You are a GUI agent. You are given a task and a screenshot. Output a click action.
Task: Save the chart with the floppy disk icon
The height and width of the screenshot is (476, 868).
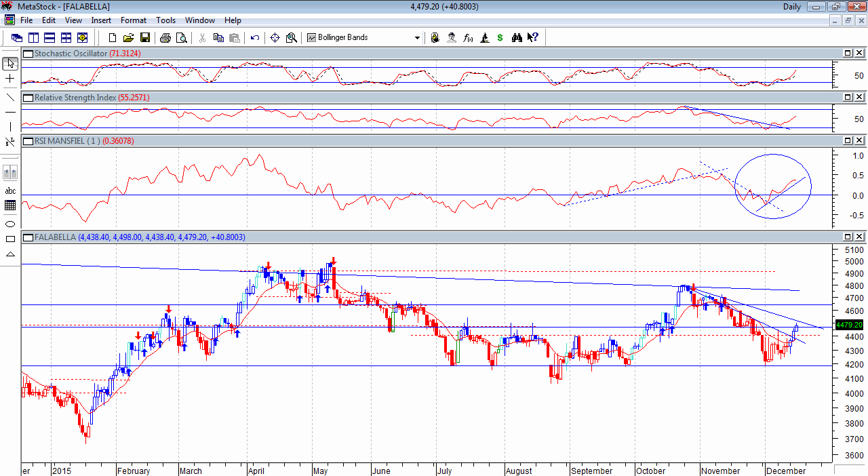(x=145, y=38)
